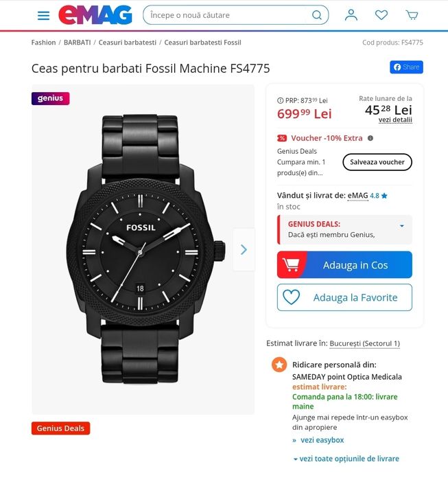Expand all delivery options link
This screenshot has width=448, height=480.
(346, 459)
